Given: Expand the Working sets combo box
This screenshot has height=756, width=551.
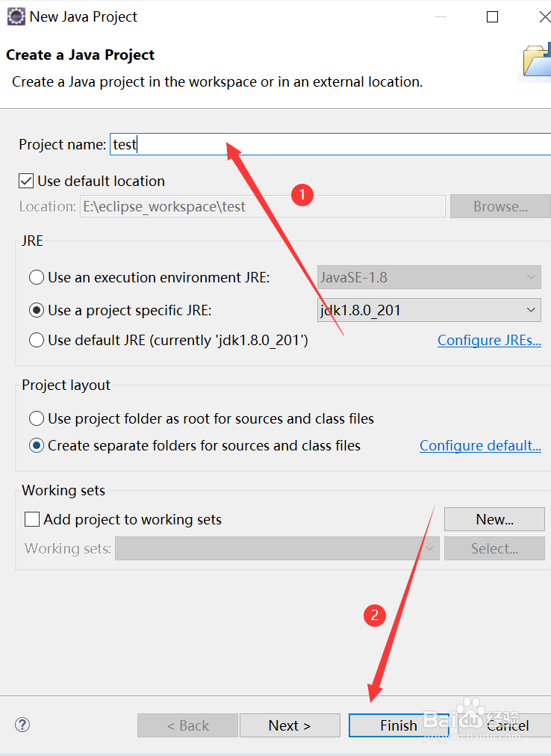Looking at the screenshot, I should 276,548.
